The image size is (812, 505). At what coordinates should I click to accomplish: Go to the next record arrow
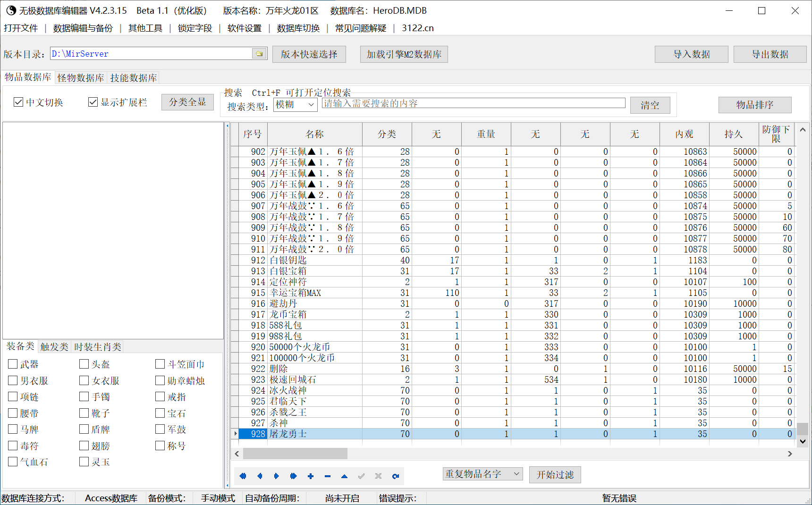[277, 476]
